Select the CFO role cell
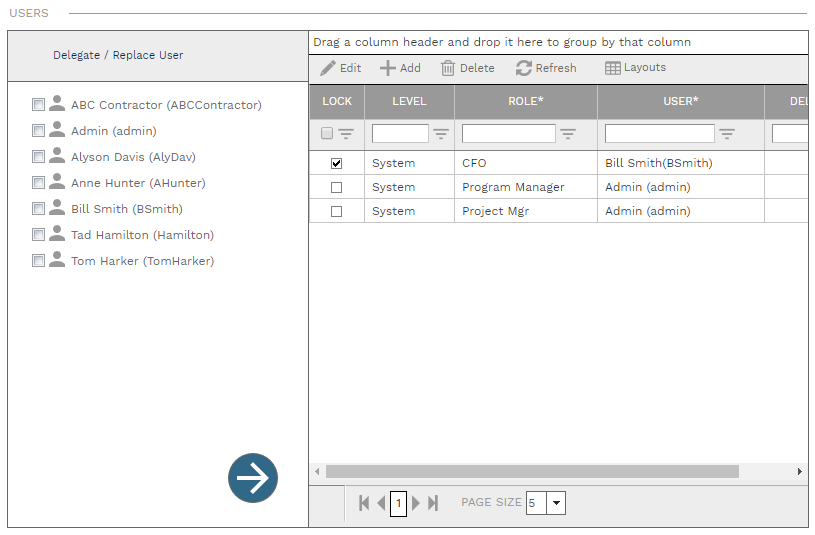The height and width of the screenshot is (535, 815). [525, 163]
